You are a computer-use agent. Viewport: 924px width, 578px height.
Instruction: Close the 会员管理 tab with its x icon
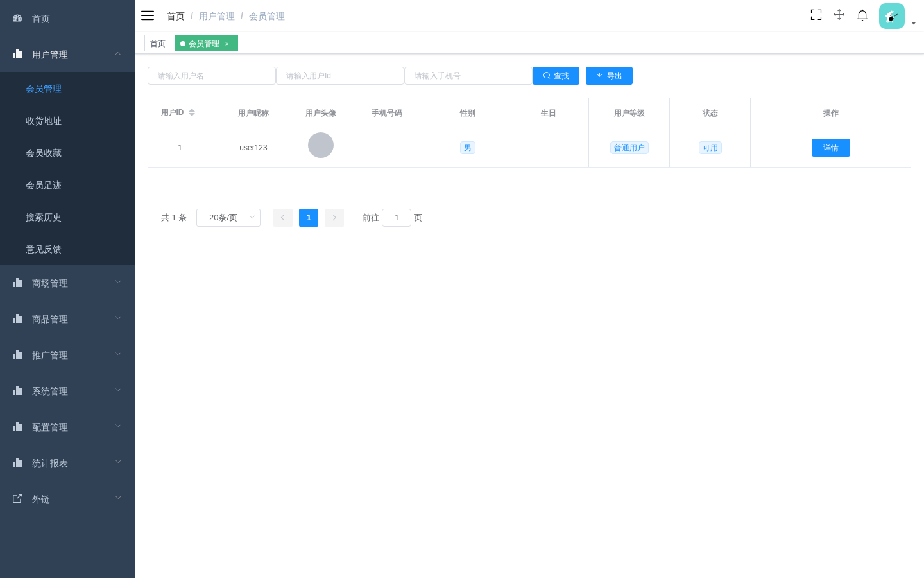[227, 44]
